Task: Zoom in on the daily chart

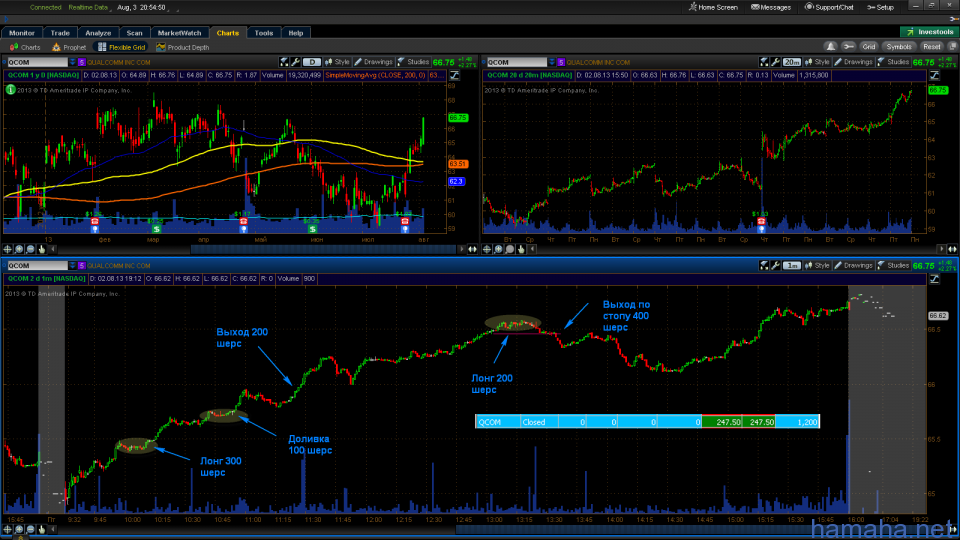Action: coord(19,249)
